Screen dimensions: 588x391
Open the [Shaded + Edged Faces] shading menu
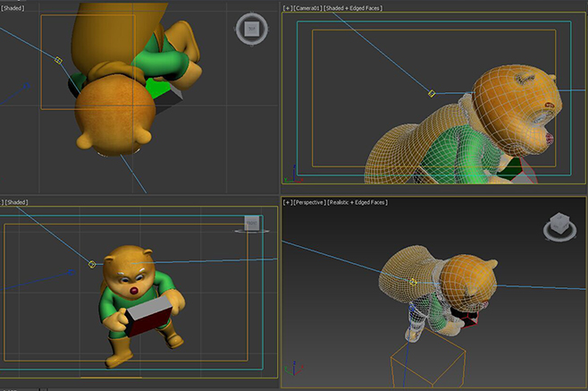353,8
